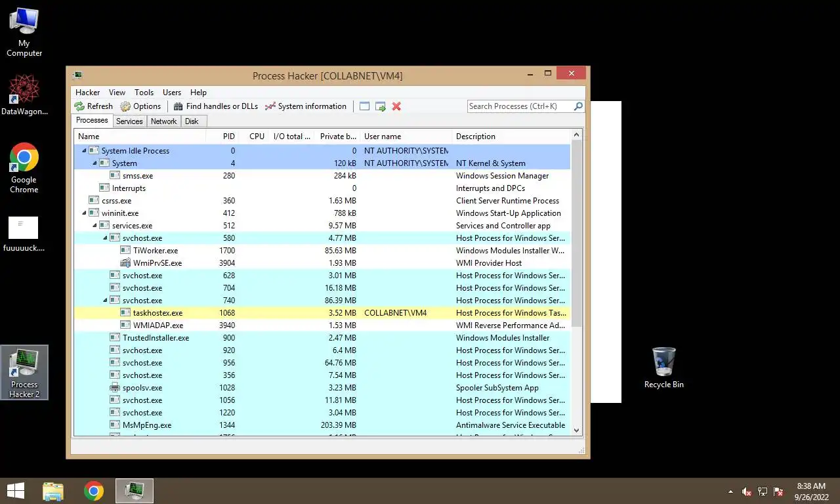The image size is (840, 504).
Task: Click the 203.39 MB private bytes value
Action: point(338,425)
